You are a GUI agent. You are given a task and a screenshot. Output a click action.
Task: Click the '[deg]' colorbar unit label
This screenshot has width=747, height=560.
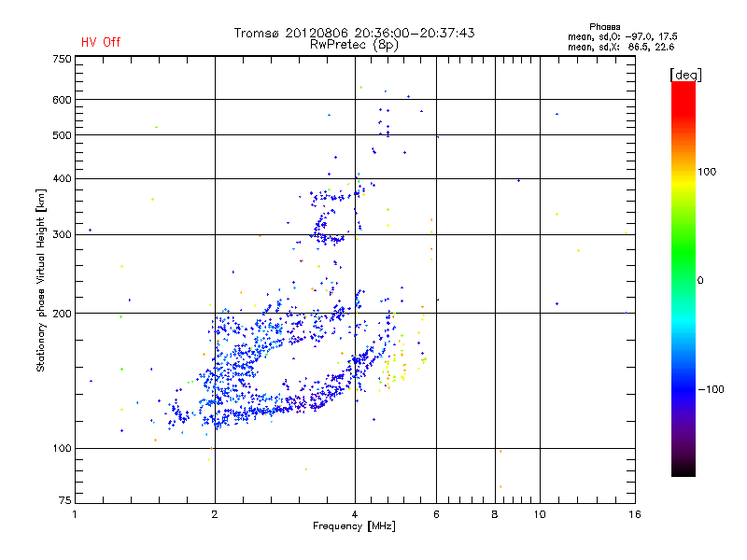click(x=685, y=75)
